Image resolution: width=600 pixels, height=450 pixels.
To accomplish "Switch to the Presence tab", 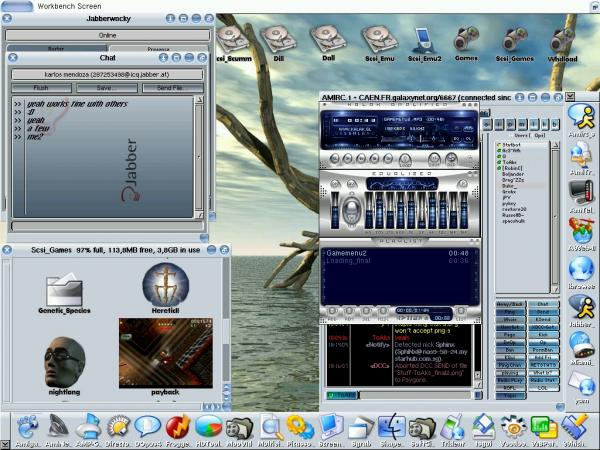I will (158, 49).
